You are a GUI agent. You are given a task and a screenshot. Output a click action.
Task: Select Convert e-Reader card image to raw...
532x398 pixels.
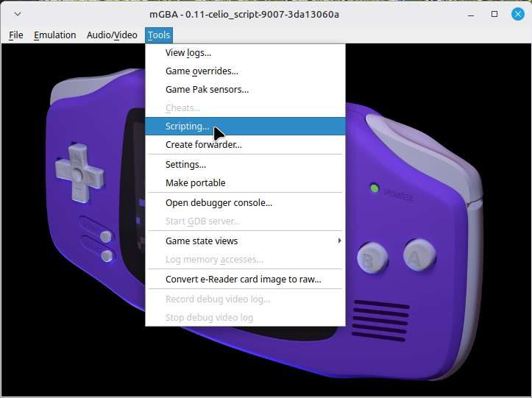click(245, 280)
